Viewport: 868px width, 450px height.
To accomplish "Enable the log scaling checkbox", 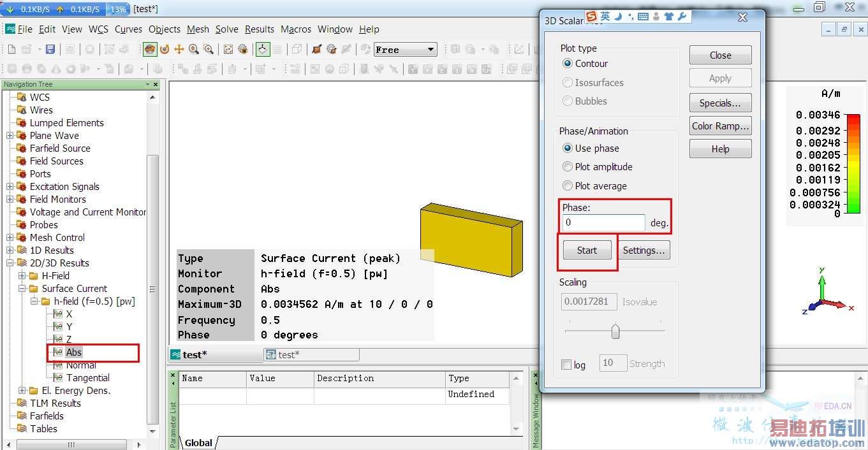I will pos(566,365).
